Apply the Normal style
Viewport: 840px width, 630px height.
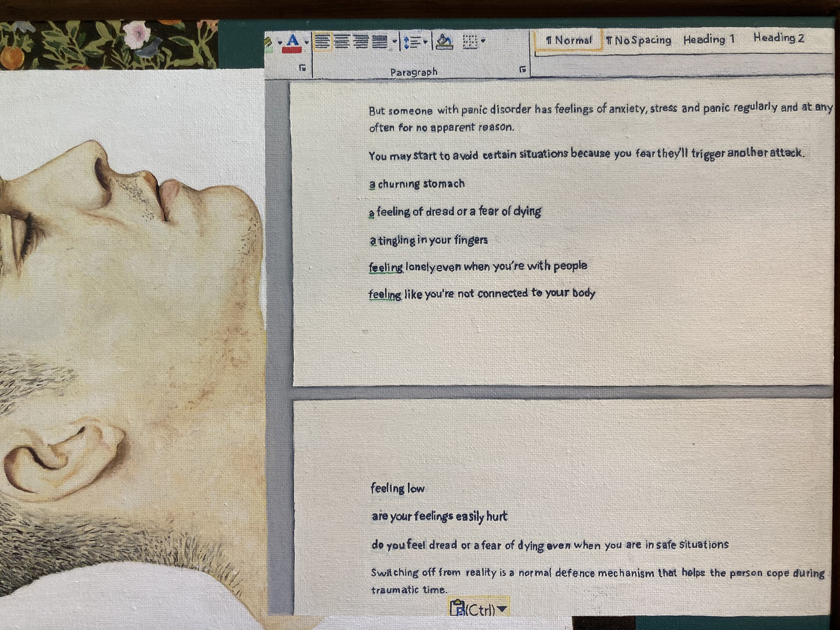[568, 41]
